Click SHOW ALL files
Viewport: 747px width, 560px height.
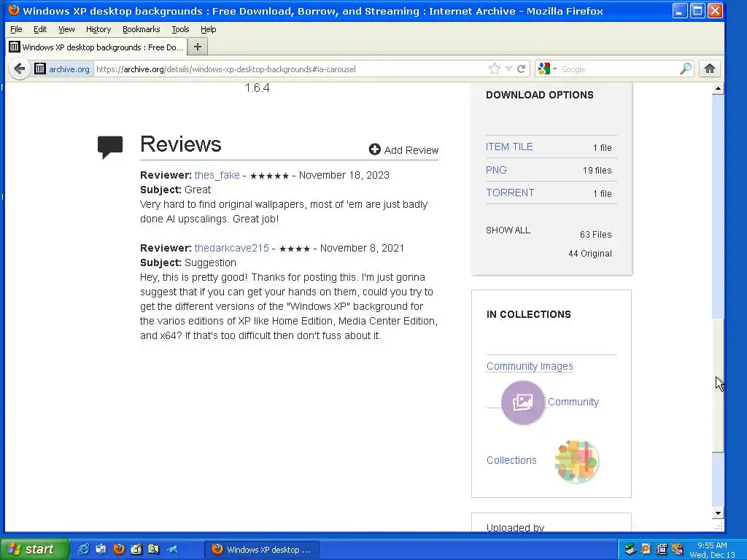(x=508, y=230)
